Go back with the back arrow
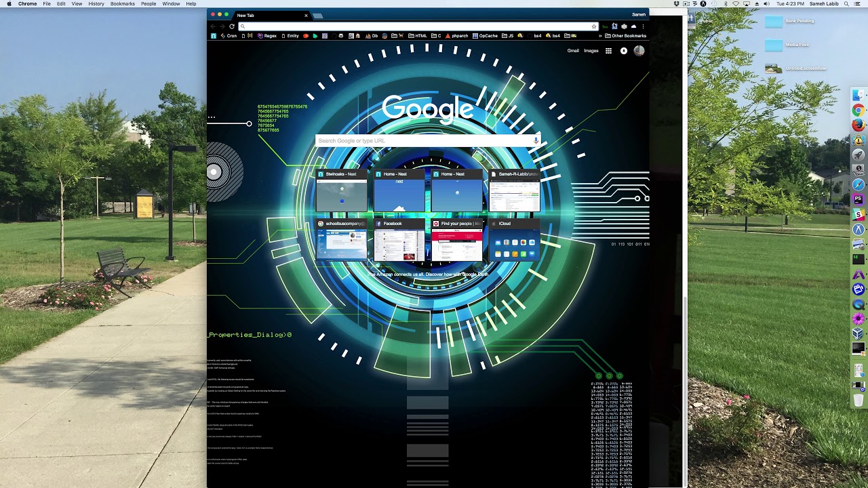Viewport: 868px width, 488px height. pyautogui.click(x=212, y=26)
